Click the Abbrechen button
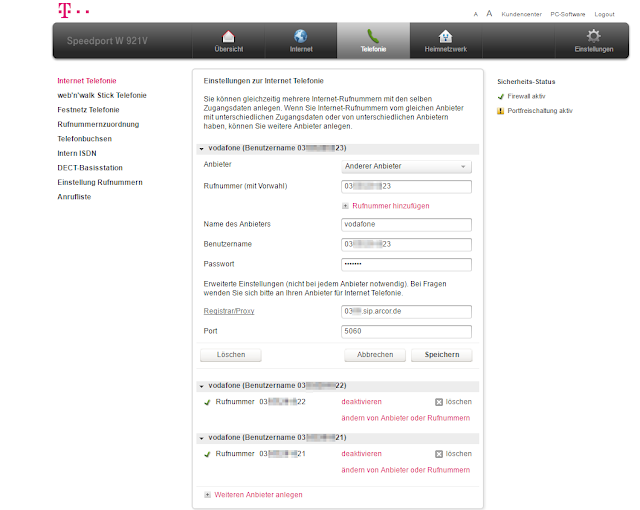This screenshot has width=640, height=510. click(375, 355)
